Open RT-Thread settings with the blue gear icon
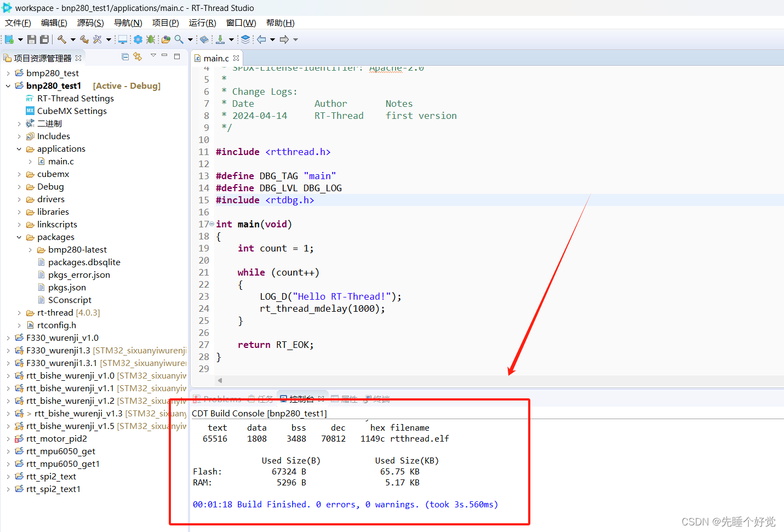 (x=138, y=39)
